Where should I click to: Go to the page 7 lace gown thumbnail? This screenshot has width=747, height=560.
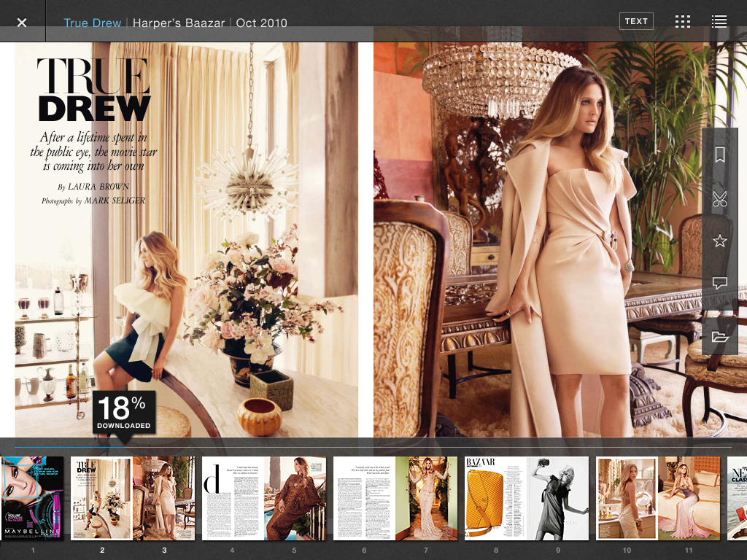426,498
